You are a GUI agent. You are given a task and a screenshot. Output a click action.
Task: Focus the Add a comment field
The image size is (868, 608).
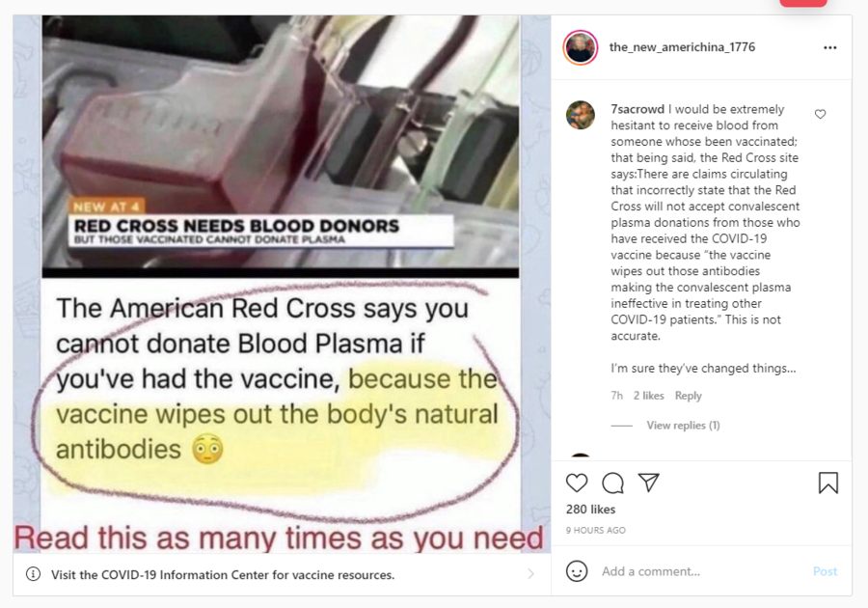point(703,571)
